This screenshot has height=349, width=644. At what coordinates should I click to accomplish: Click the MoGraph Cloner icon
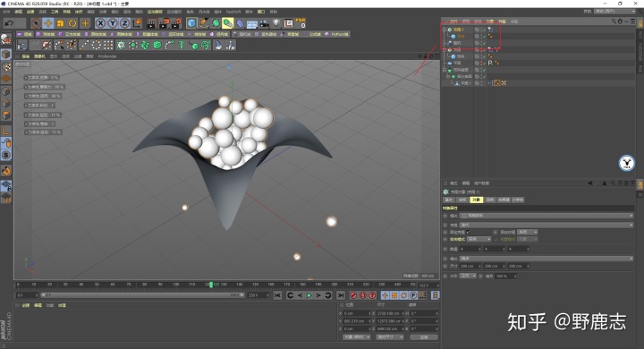pyautogui.click(x=121, y=45)
